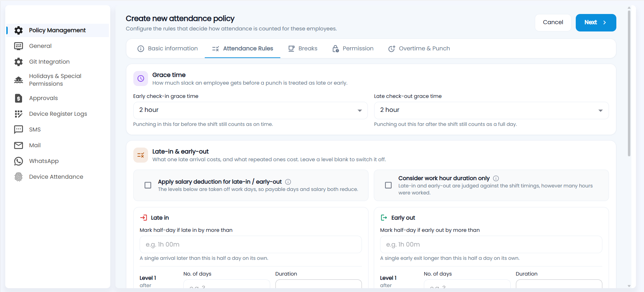Click the scrollbar down arrow
Viewport: 644px width, 292px height.
point(629,286)
